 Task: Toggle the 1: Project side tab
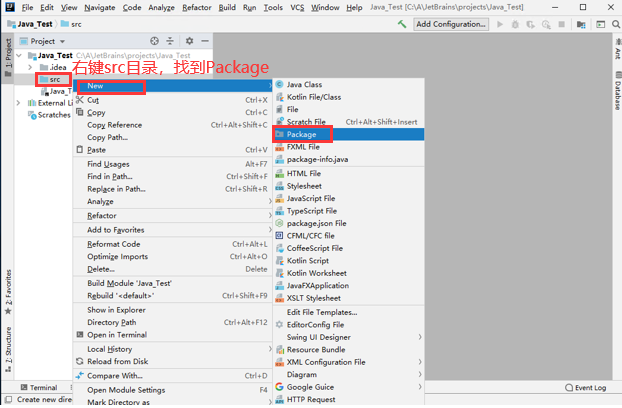tap(8, 58)
